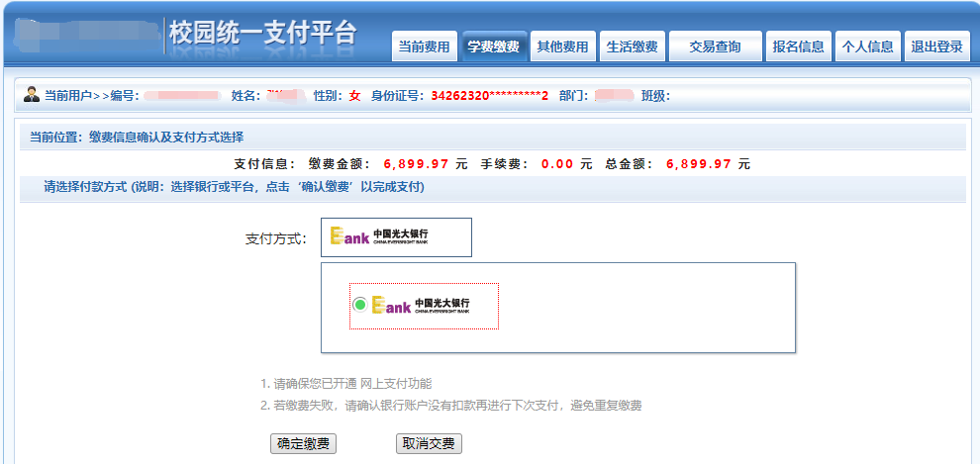This screenshot has height=464, width=980.
Task: Click the 手续费 value 0.00
Action: 557,164
